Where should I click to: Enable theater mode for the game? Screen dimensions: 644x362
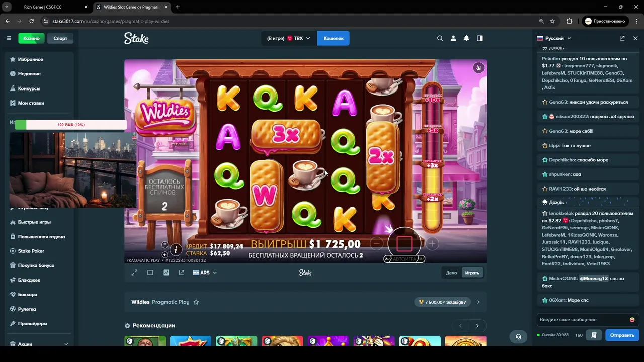[x=150, y=273]
